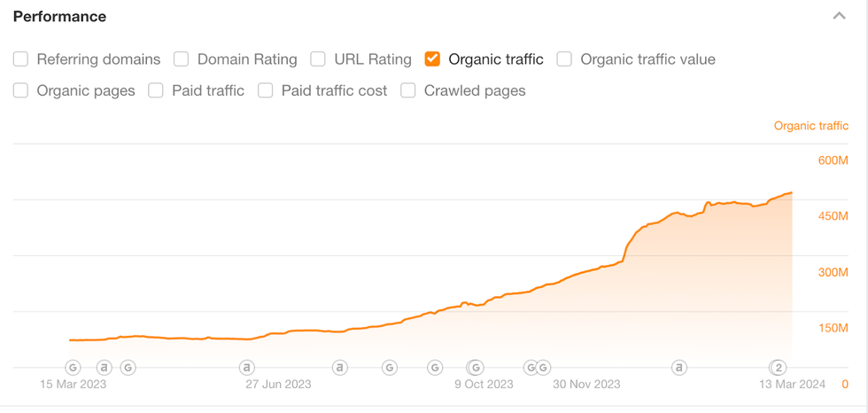The image size is (868, 413).
Task: Tick the Organic pages checkbox
Action: [21, 90]
